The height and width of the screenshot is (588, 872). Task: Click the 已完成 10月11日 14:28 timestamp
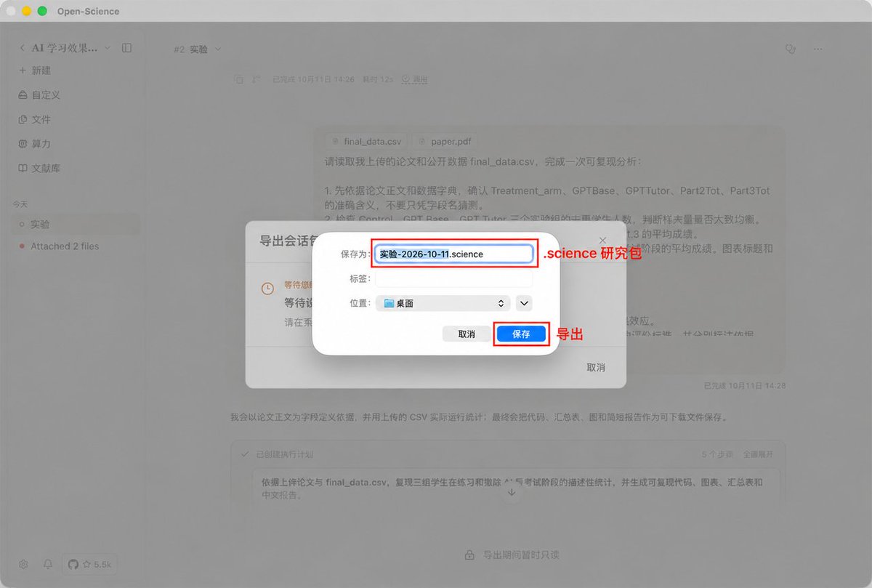click(744, 386)
